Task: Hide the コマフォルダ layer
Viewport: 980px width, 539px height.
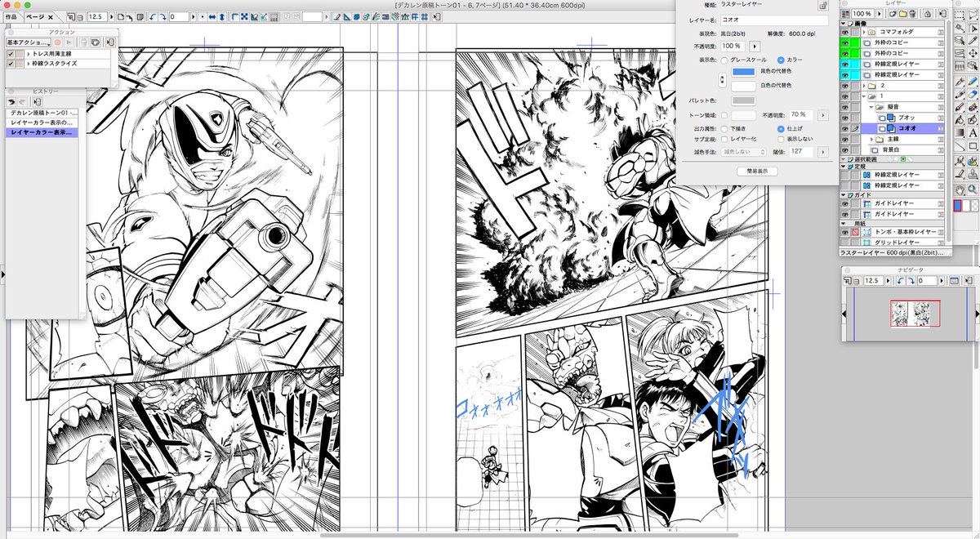Action: (x=845, y=32)
